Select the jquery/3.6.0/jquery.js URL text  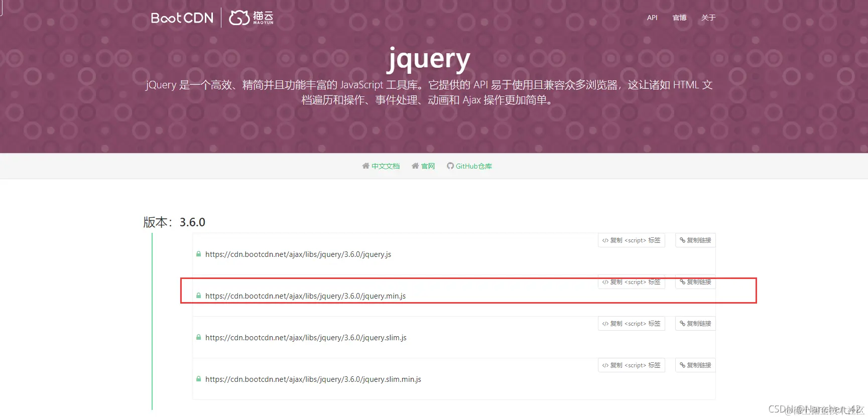tap(298, 254)
